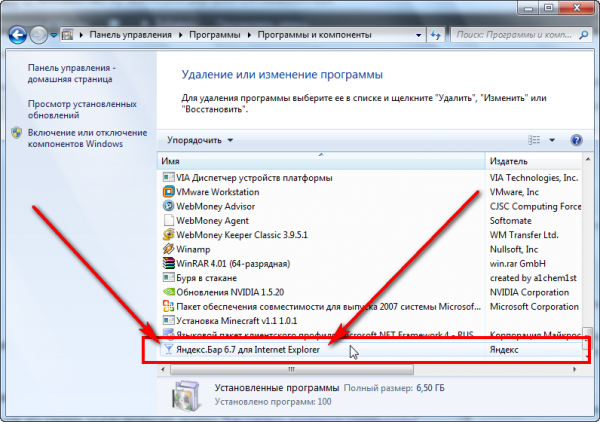Select the Office 2007 compatibility pack icon

(168, 306)
